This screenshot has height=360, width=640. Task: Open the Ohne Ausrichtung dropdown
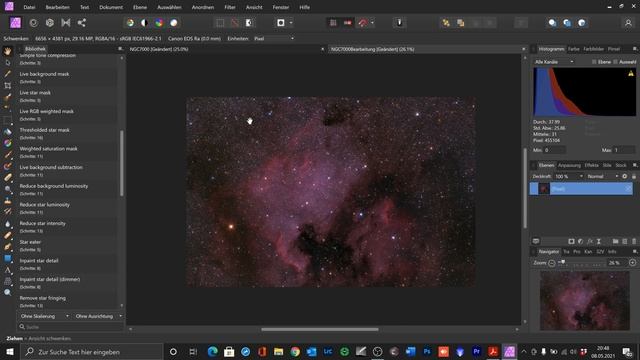98,316
